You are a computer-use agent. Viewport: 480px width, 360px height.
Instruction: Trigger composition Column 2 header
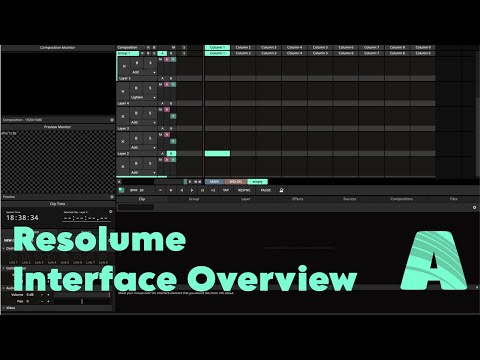[243, 48]
